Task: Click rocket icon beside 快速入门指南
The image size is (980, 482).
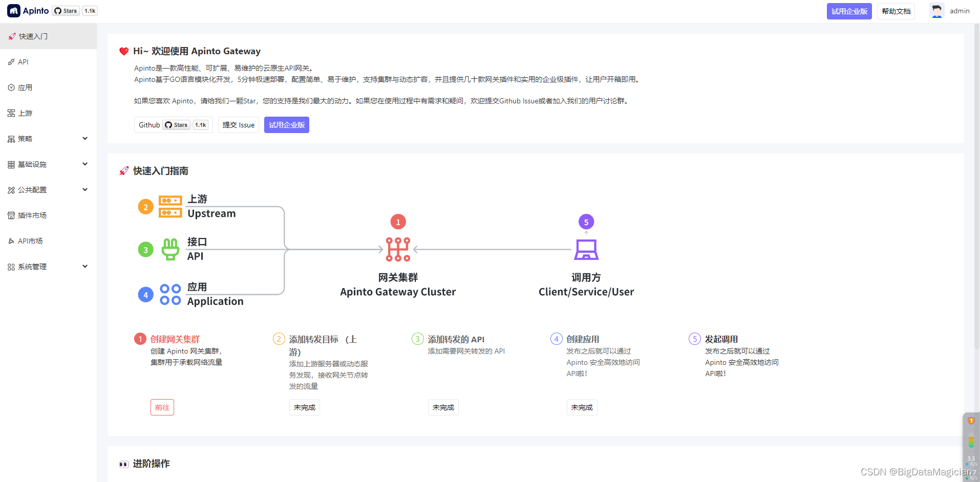Action: 124,171
